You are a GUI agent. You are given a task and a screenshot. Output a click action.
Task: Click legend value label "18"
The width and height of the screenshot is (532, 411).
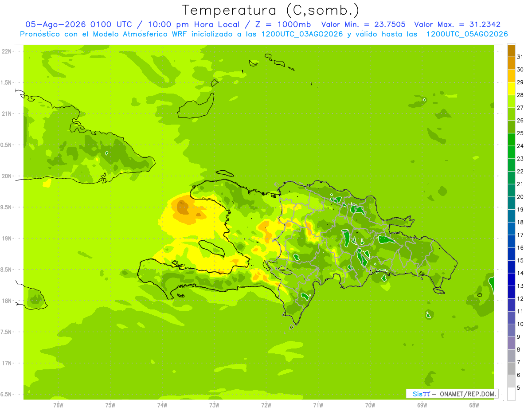pyautogui.click(x=520, y=222)
